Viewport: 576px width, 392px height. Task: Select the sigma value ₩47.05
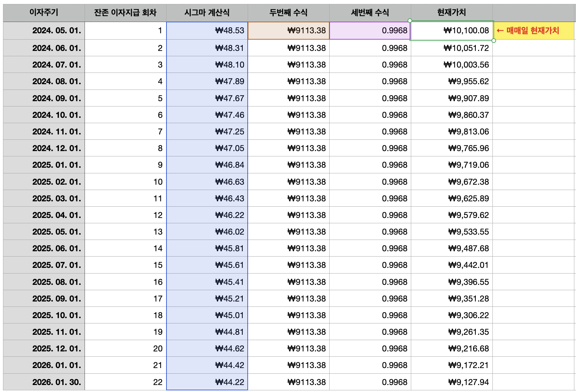point(207,148)
